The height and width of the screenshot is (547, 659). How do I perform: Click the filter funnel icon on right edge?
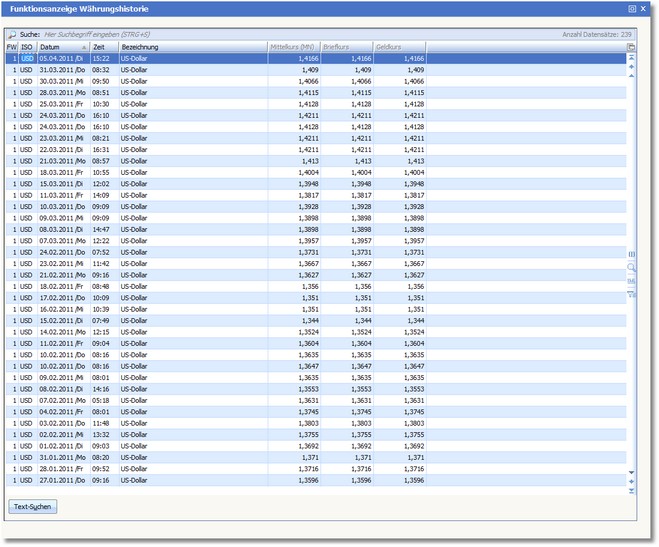631,294
